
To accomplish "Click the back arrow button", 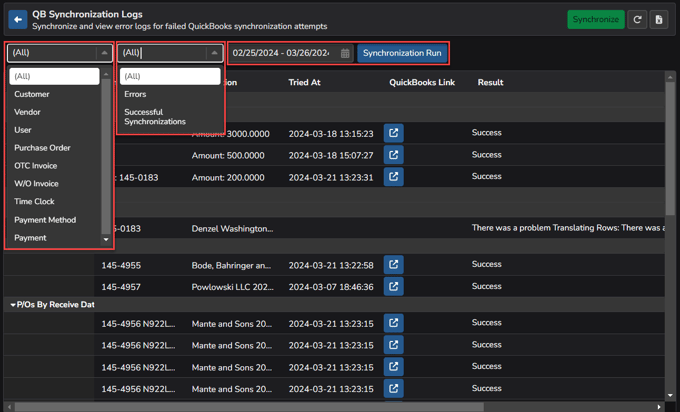I will pyautogui.click(x=18, y=20).
